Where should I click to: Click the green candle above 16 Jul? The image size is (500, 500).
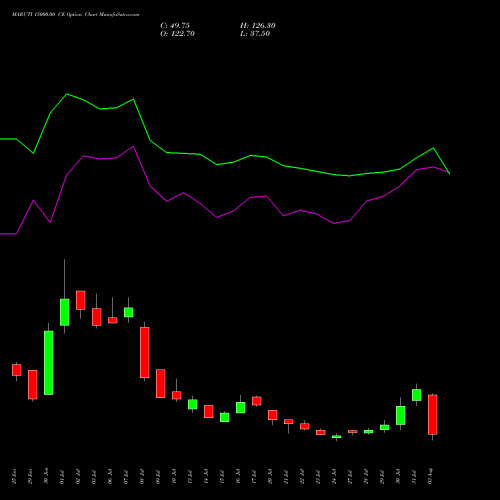click(x=241, y=407)
